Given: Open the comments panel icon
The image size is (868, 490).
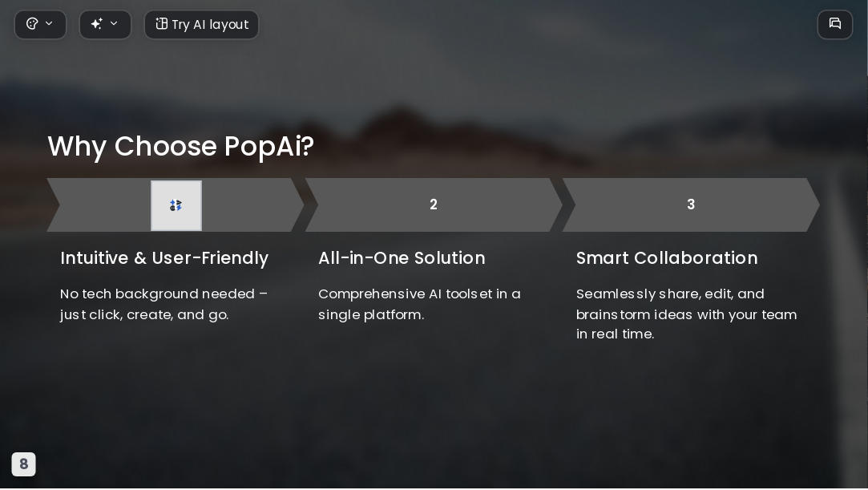Looking at the screenshot, I should coord(835,24).
